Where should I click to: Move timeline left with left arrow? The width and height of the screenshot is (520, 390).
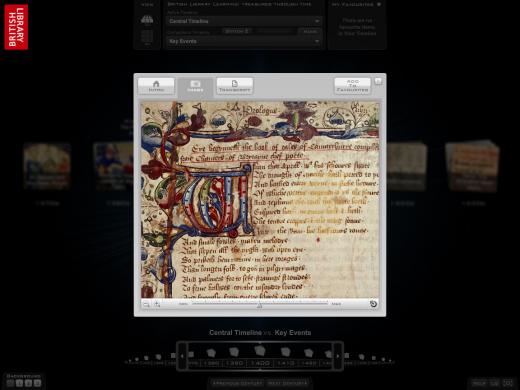point(182,356)
